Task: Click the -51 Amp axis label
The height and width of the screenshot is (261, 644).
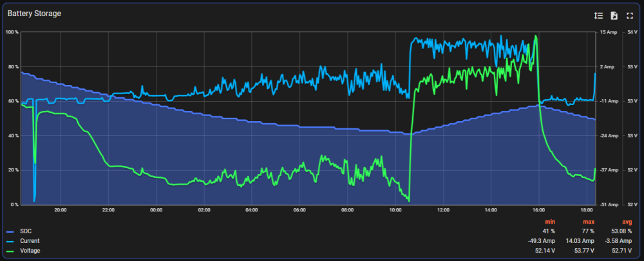Action: (609, 205)
